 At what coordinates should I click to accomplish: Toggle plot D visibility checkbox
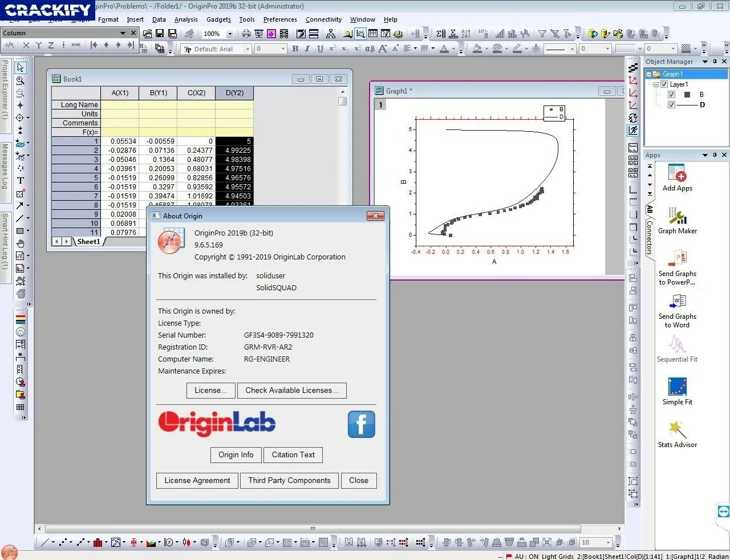tap(671, 105)
